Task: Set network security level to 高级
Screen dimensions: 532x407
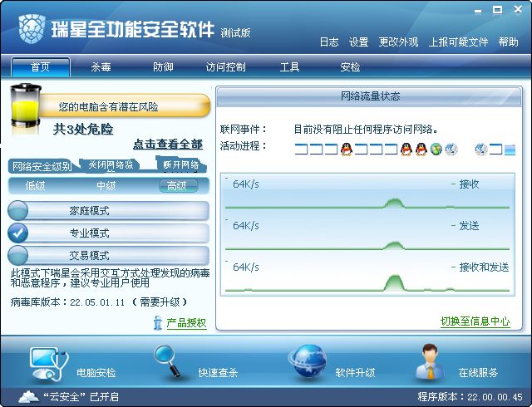Action: coord(178,185)
